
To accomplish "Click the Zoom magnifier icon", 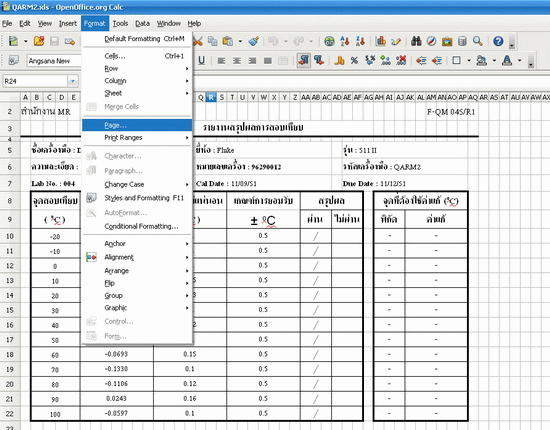I will 477,41.
